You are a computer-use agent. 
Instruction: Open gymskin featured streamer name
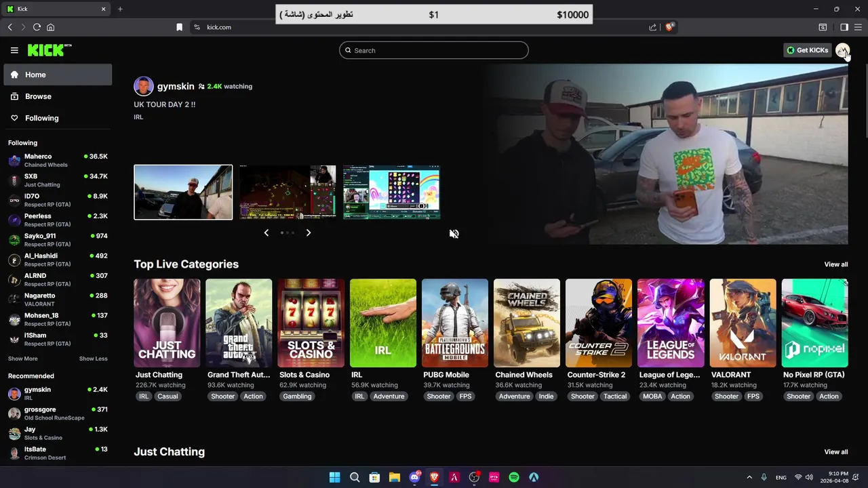point(176,86)
